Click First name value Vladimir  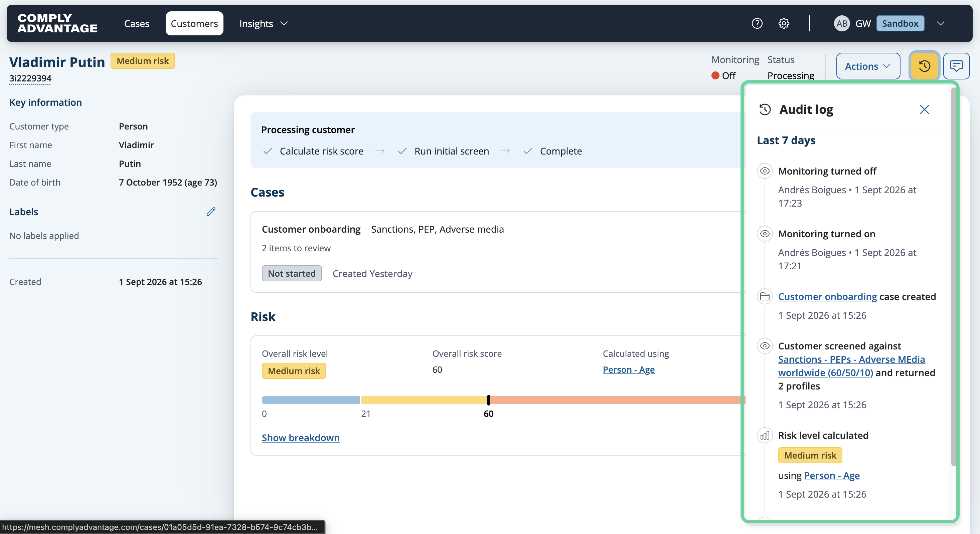pos(136,145)
